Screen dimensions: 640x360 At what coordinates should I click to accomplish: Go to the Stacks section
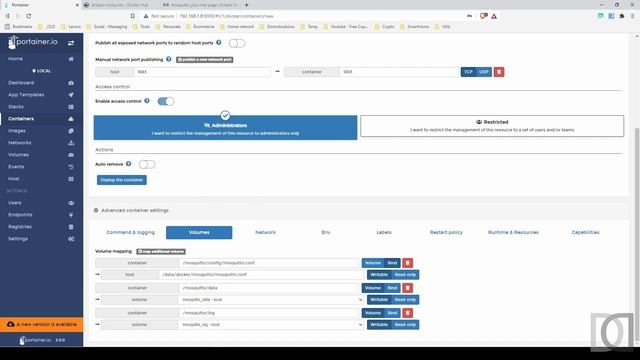pyautogui.click(x=16, y=107)
